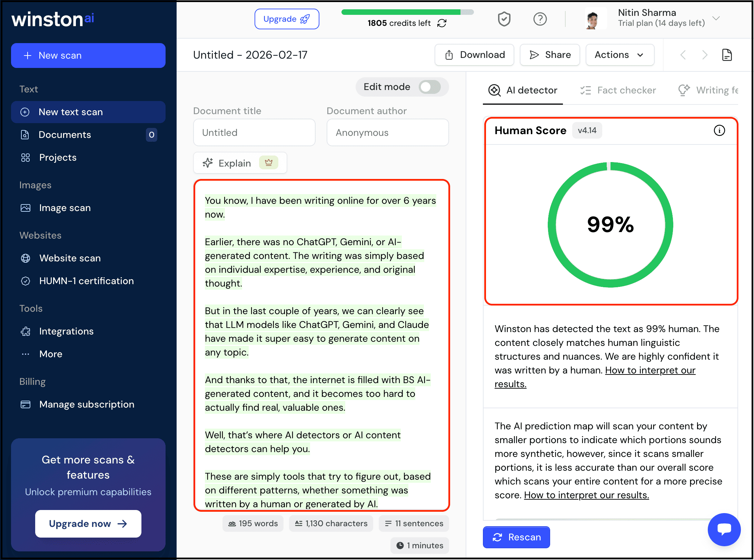Viewport: 754px width, 560px height.
Task: Focus the Document title field
Action: click(x=255, y=133)
